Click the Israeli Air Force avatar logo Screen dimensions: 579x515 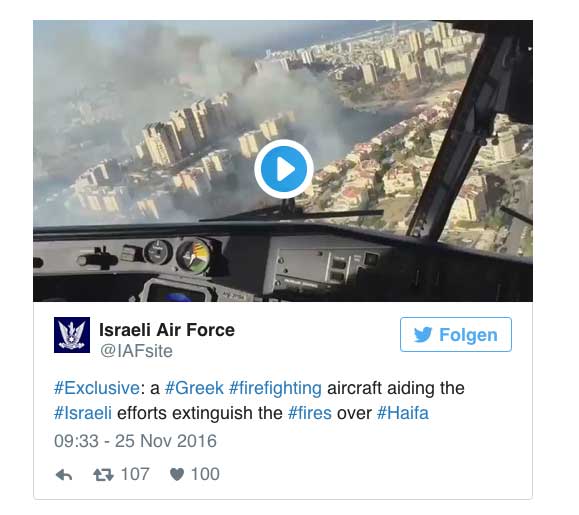pos(72,335)
